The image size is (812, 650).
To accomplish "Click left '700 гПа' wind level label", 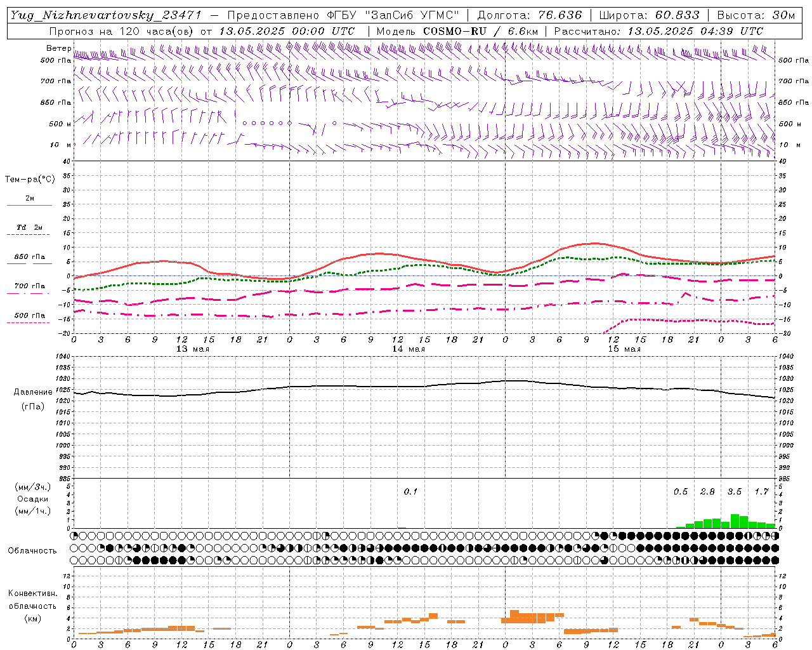I will [56, 81].
